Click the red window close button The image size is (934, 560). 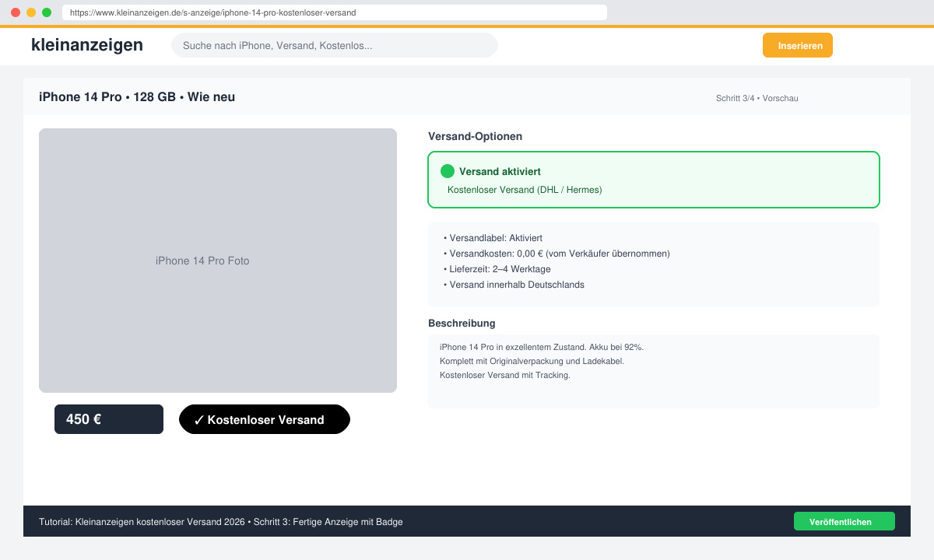pos(16,12)
